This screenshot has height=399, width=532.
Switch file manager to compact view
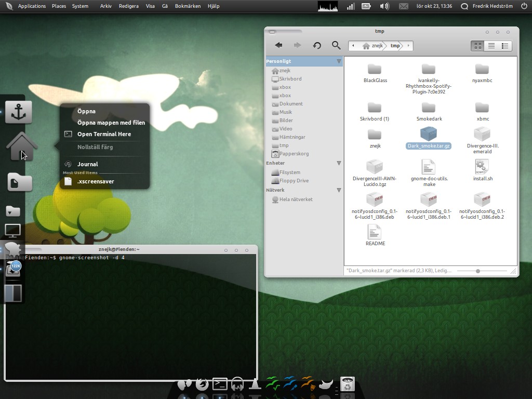[x=505, y=46]
